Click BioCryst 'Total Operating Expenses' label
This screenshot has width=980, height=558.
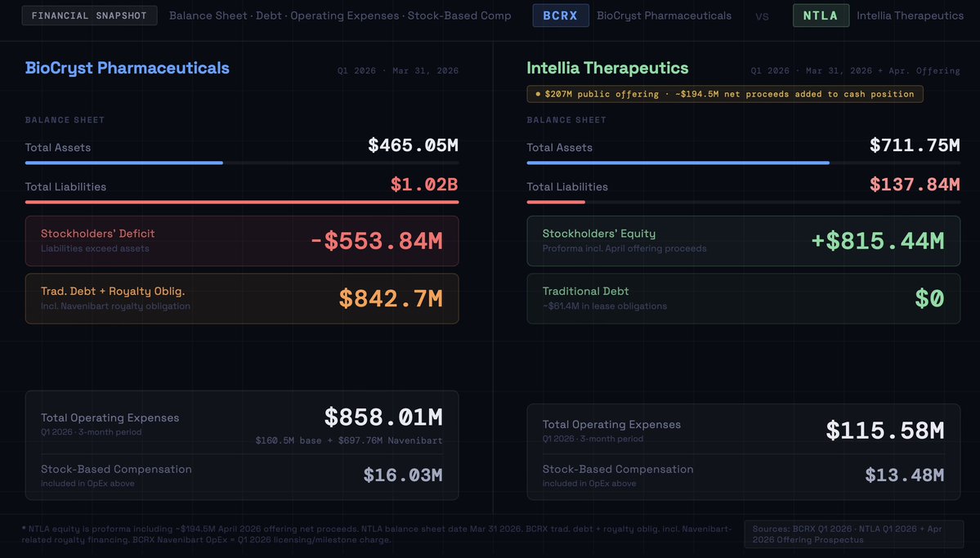click(x=110, y=418)
